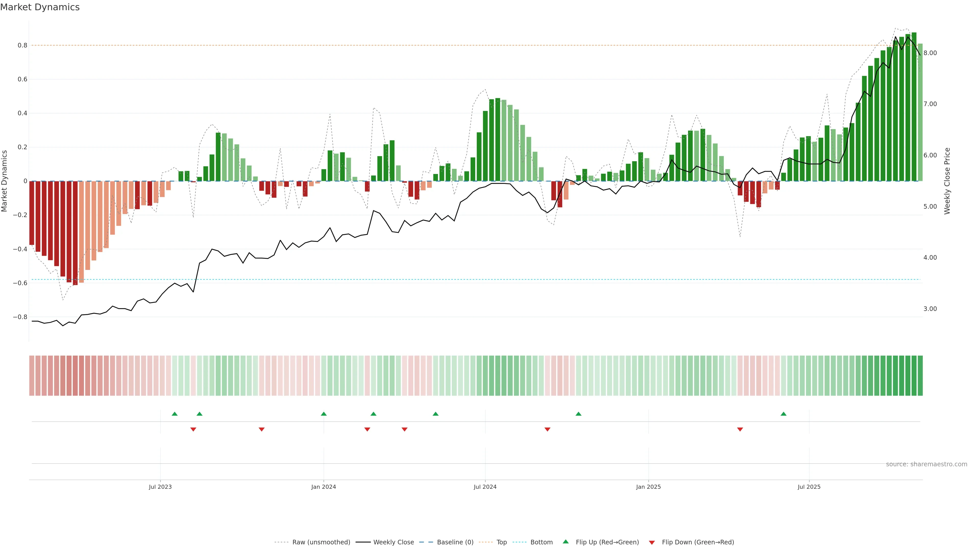Toggle Baseline (0) legend entry
This screenshot has height=551, width=980.
point(455,542)
